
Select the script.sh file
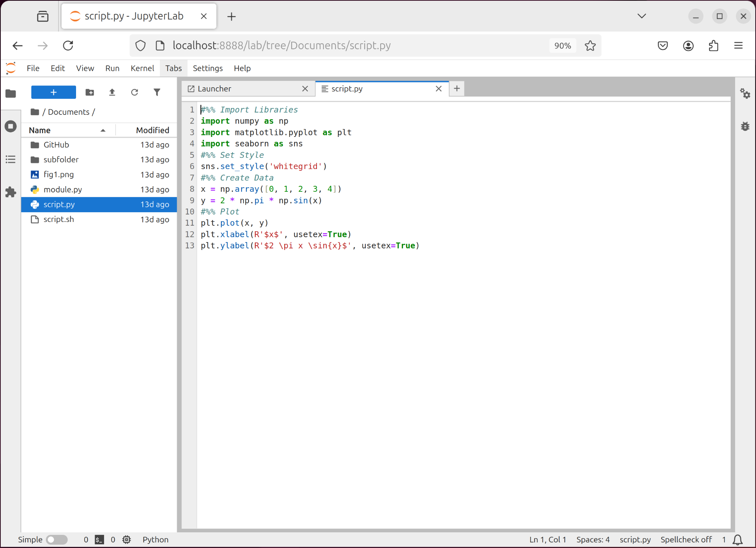point(99,219)
